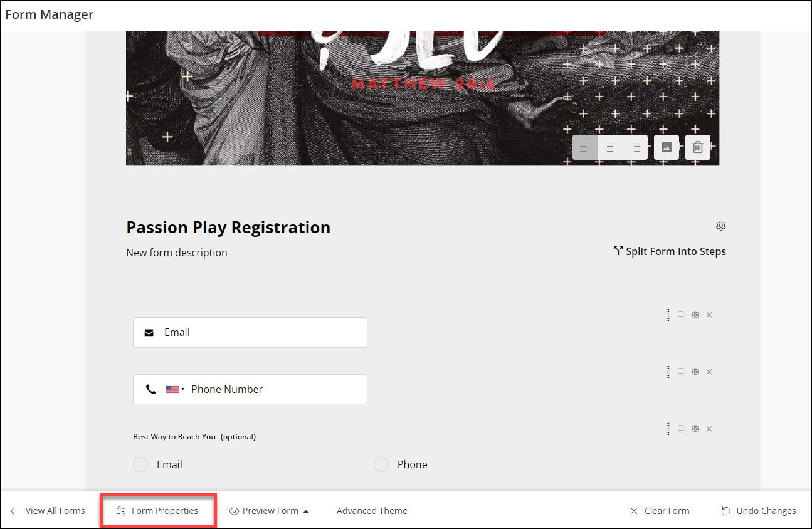
Task: Open Advanced Theme
Action: [372, 511]
